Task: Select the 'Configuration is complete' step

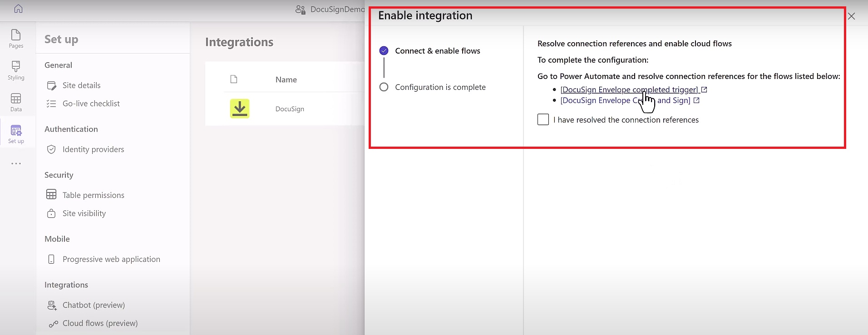Action: pyautogui.click(x=440, y=87)
